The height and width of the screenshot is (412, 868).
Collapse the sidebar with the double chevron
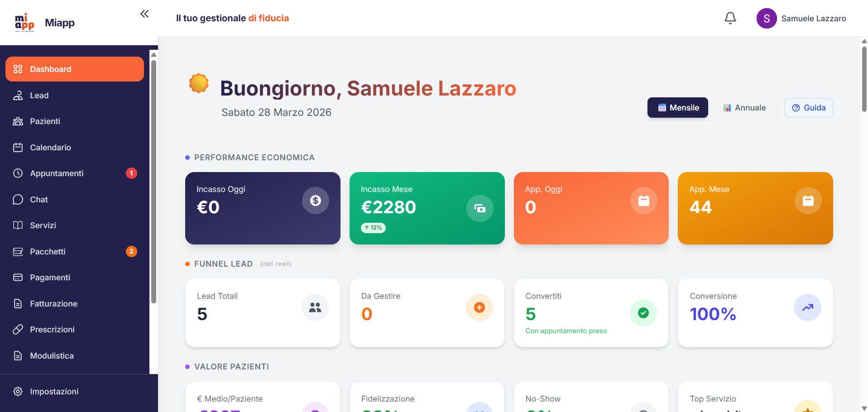[144, 14]
